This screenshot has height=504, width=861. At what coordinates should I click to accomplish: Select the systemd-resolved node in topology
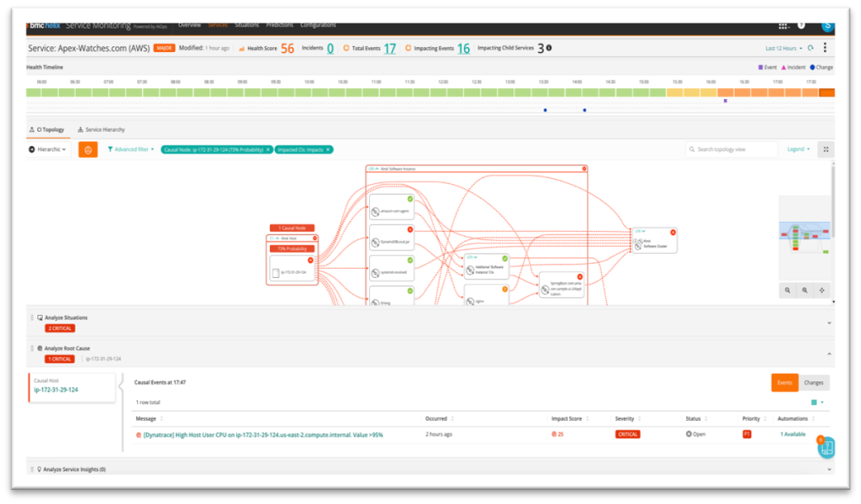pyautogui.click(x=392, y=270)
